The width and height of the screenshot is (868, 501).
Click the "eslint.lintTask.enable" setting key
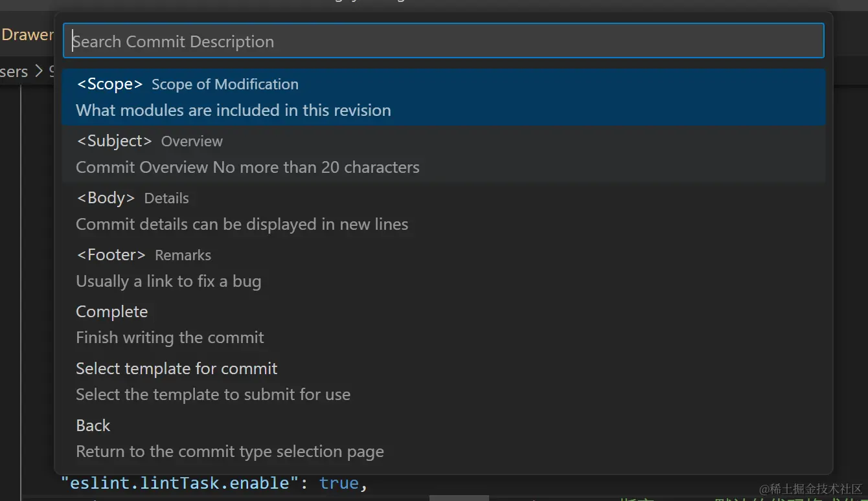click(175, 483)
